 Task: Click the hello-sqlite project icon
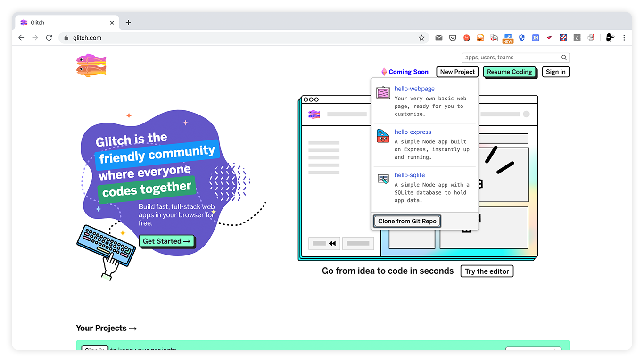pos(383,179)
